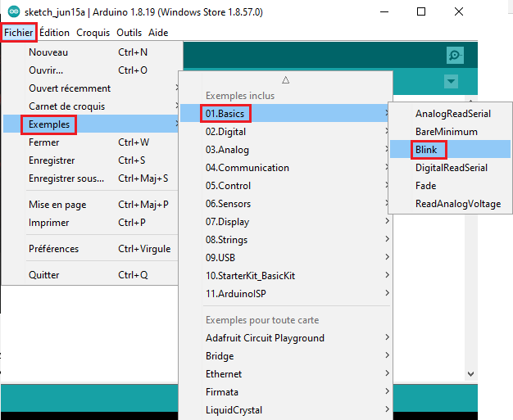The width and height of the screenshot is (513, 420).
Task: Choose Mise en page entry
Action: click(91, 205)
